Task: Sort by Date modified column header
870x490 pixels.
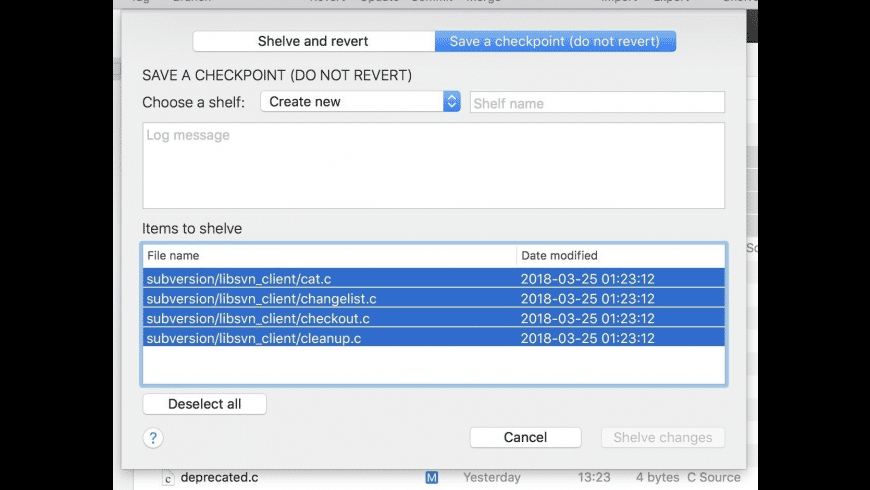Action: (620, 255)
